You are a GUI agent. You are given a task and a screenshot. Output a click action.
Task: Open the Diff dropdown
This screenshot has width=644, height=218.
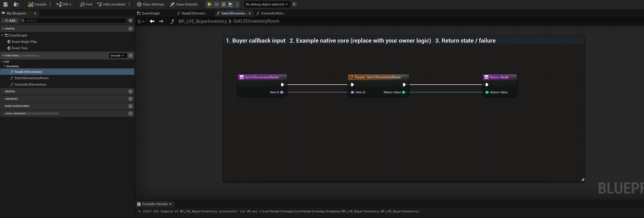click(64, 4)
